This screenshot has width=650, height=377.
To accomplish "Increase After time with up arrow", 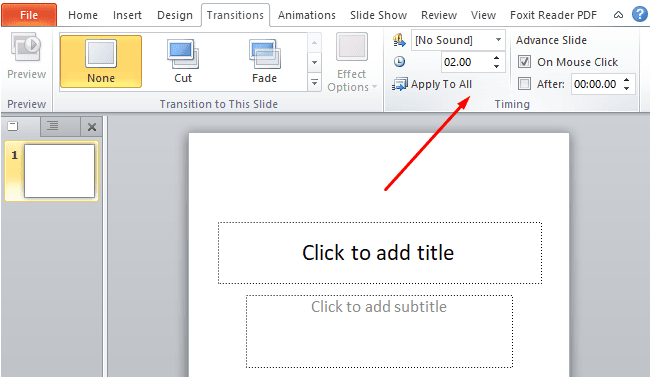I will coord(627,80).
